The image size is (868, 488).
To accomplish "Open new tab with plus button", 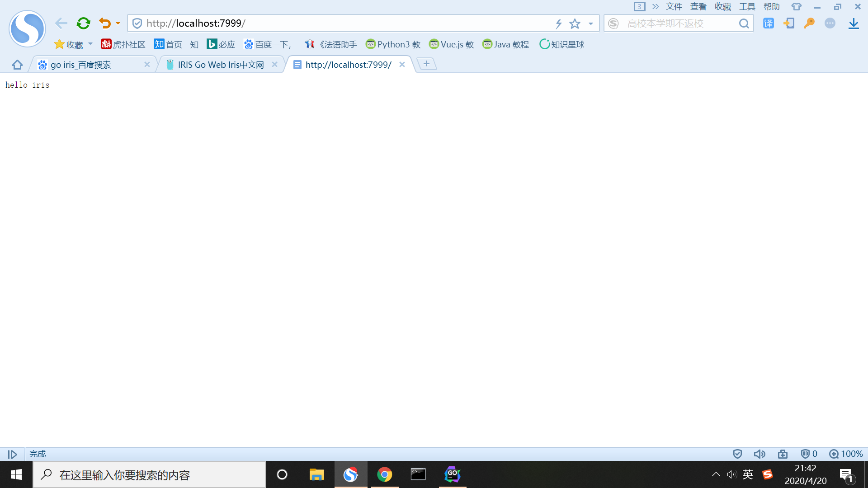I will click(x=426, y=64).
